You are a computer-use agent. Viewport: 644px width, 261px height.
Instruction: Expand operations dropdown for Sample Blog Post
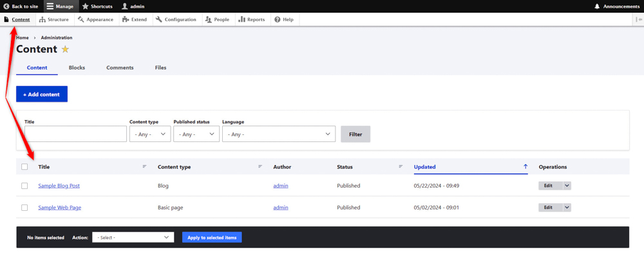pyautogui.click(x=567, y=186)
